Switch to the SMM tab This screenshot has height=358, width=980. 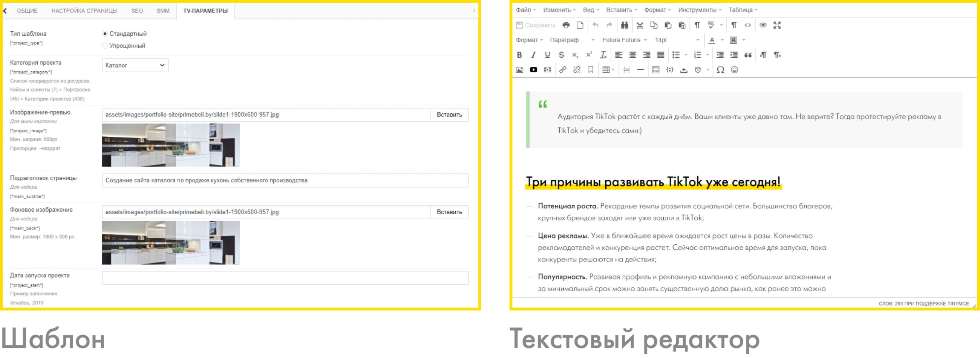pyautogui.click(x=163, y=11)
